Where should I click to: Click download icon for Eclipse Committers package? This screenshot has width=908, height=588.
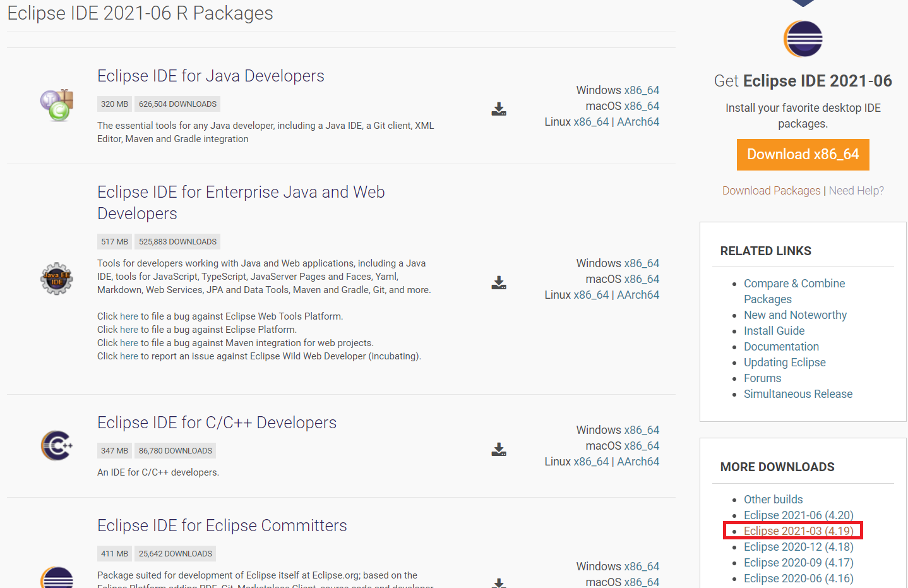pos(499,583)
